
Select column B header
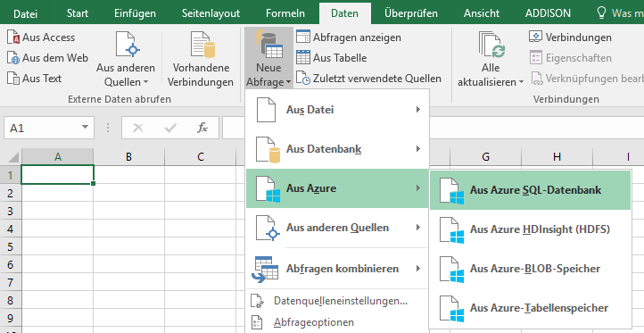129,156
